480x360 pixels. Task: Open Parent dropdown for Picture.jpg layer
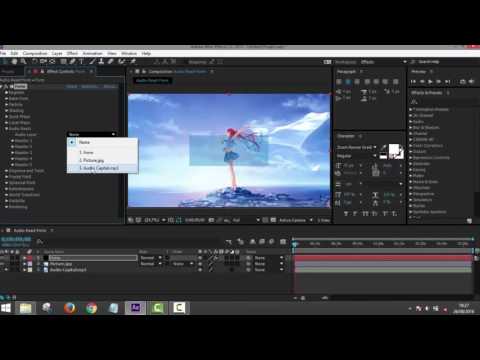click(269, 264)
